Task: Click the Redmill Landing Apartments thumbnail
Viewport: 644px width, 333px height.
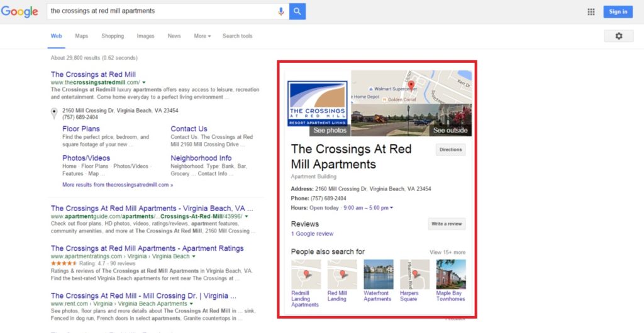Action: click(306, 275)
